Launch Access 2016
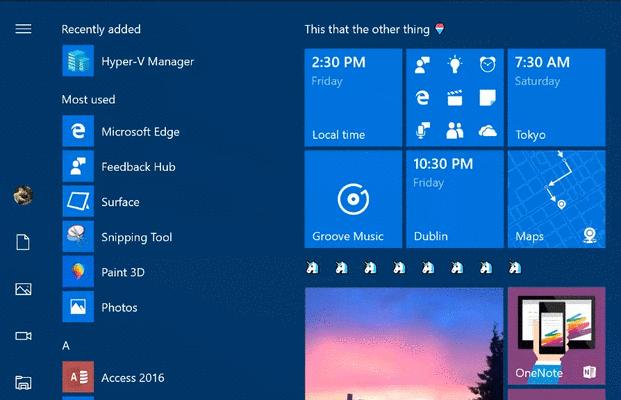Image resolution: width=621 pixels, height=400 pixels. 114,377
